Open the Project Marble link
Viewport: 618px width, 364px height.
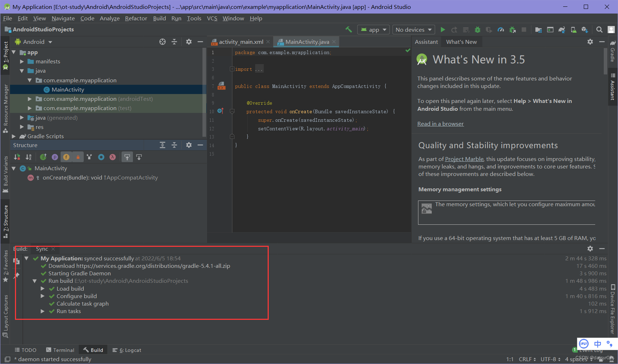tap(464, 159)
